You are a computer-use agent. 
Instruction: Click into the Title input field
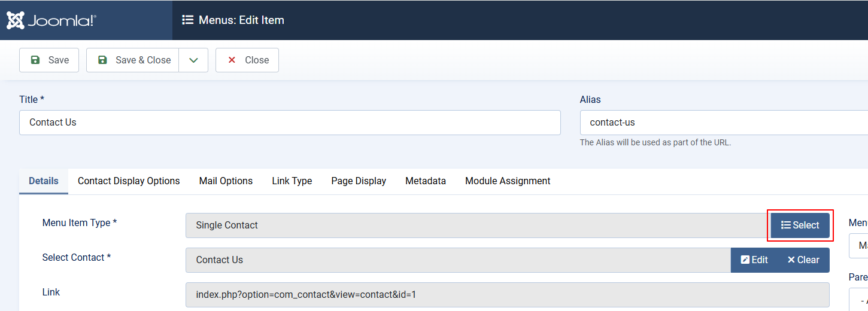[290, 123]
